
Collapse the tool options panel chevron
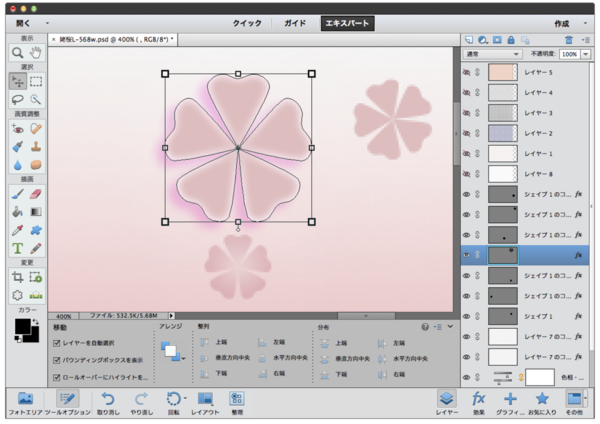(450, 326)
